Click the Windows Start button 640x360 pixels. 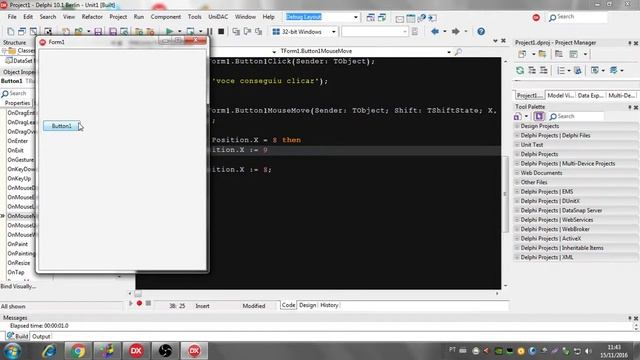coord(12,351)
